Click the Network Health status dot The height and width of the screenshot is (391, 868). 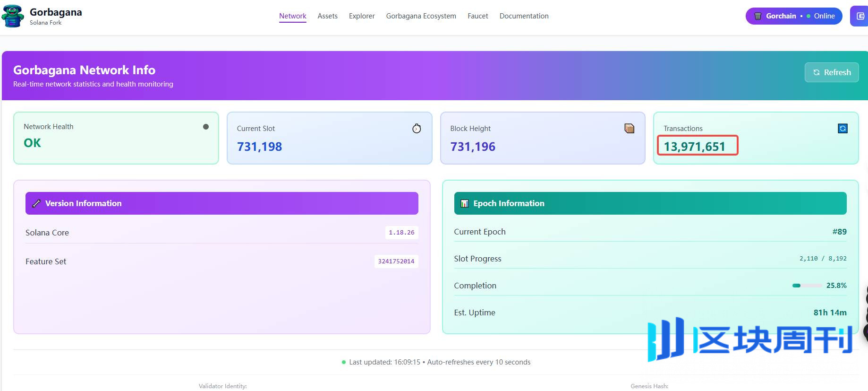click(x=206, y=127)
